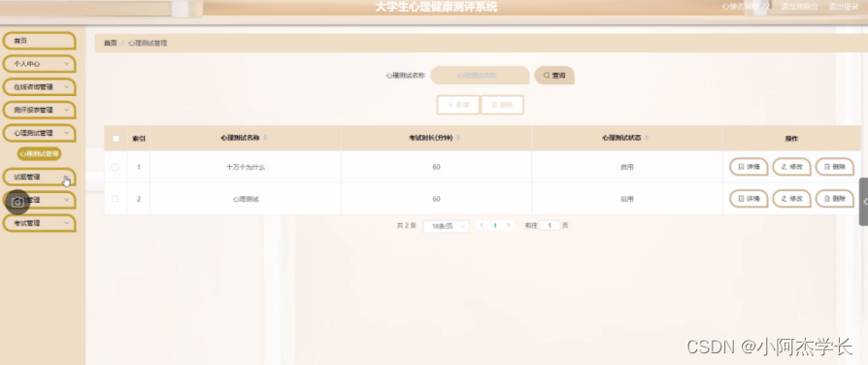Open the 10条/页 page size dropdown

click(x=446, y=226)
